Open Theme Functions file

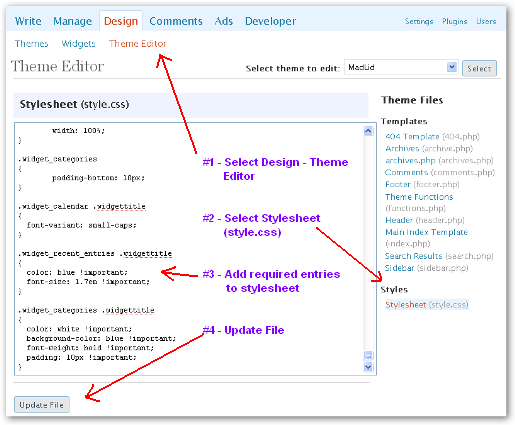pyautogui.click(x=419, y=197)
